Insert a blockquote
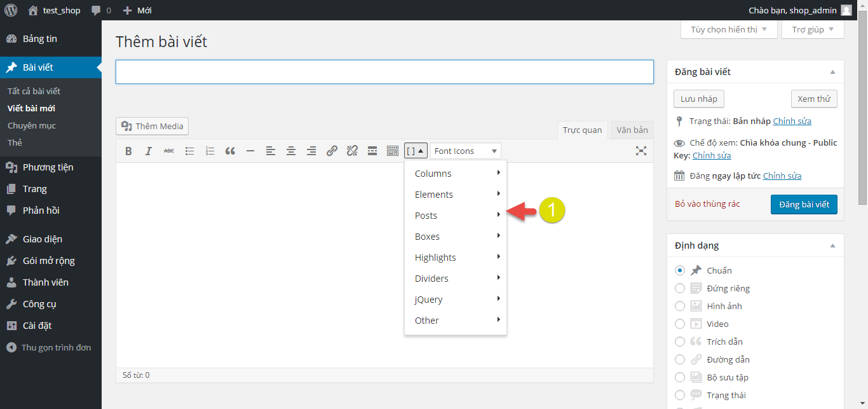Screen dimensions: 868x409 [230, 151]
